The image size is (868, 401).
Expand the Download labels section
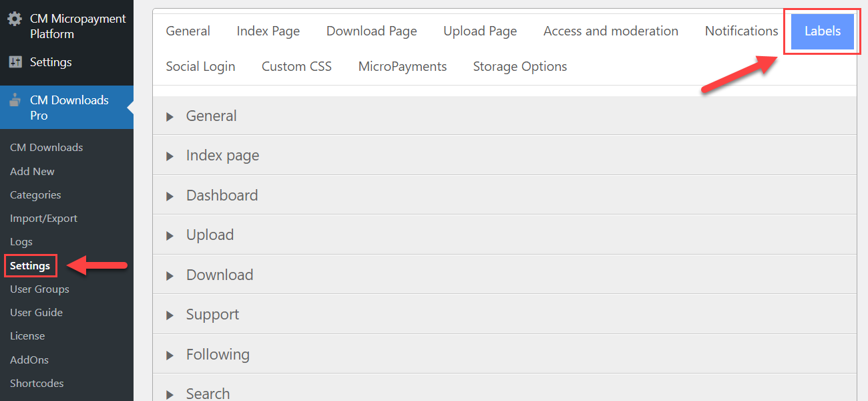pos(504,275)
